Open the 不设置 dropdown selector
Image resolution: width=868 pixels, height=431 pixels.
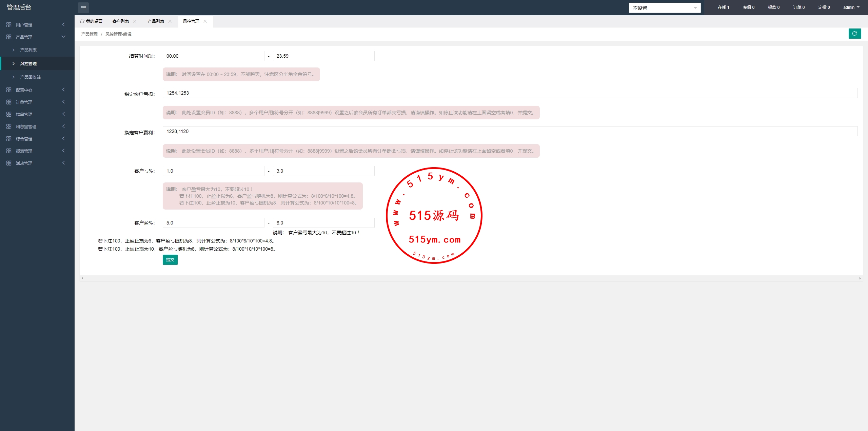click(664, 8)
